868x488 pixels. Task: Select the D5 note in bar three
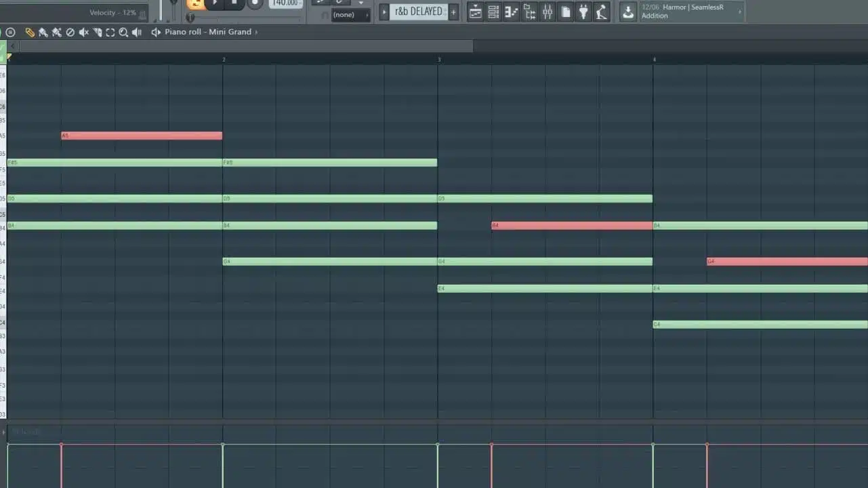[x=545, y=199]
